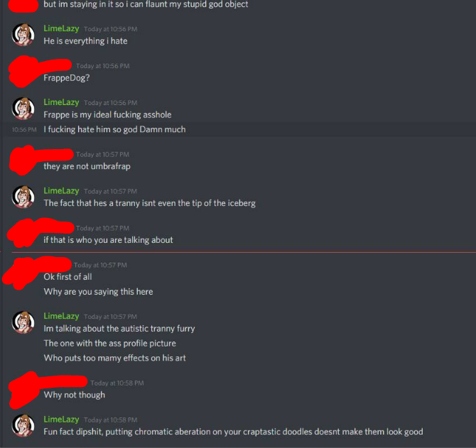This screenshot has width=476, height=448.
Task: Click the red new-messages divider line
Action: pyautogui.click(x=244, y=252)
